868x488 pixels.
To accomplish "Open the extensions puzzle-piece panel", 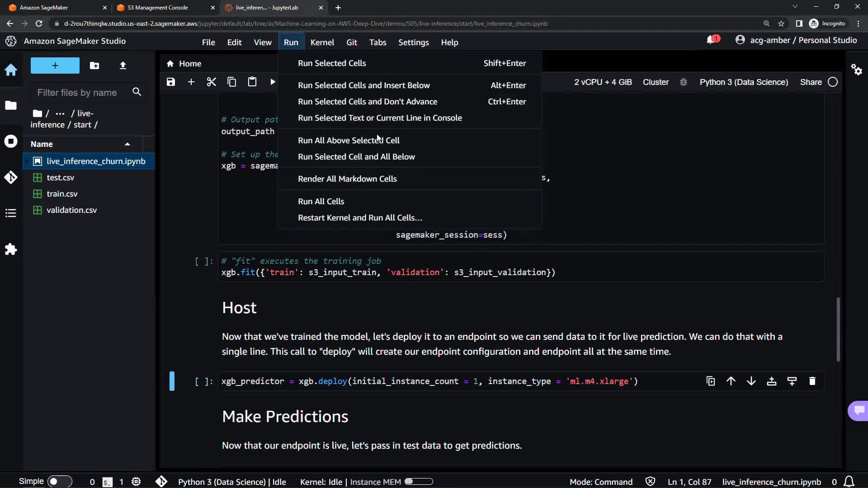I will click(11, 249).
